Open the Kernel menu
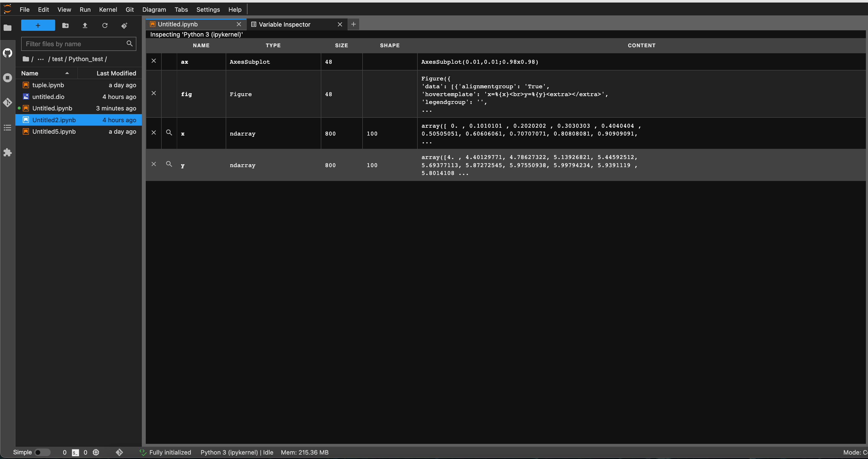Screen dimensions: 868x459 click(x=108, y=10)
